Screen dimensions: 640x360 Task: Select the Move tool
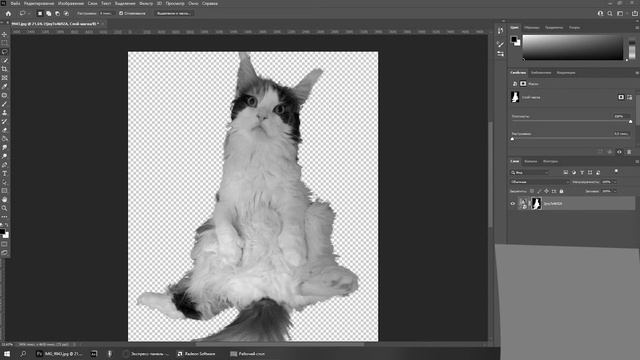tap(4, 35)
